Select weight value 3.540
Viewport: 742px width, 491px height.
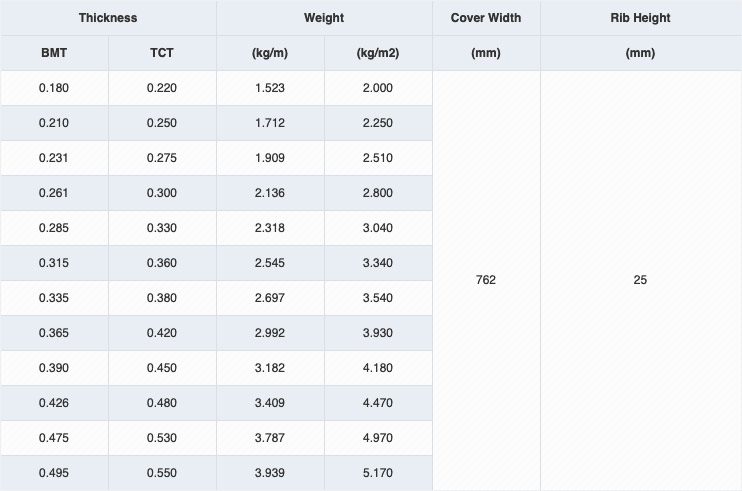[378, 298]
